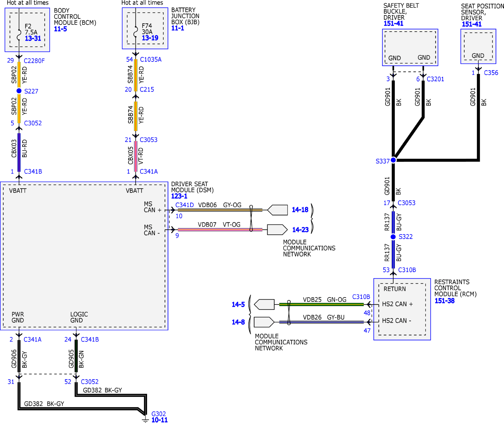Click the off-page arrow beside 14-23

coord(278,230)
